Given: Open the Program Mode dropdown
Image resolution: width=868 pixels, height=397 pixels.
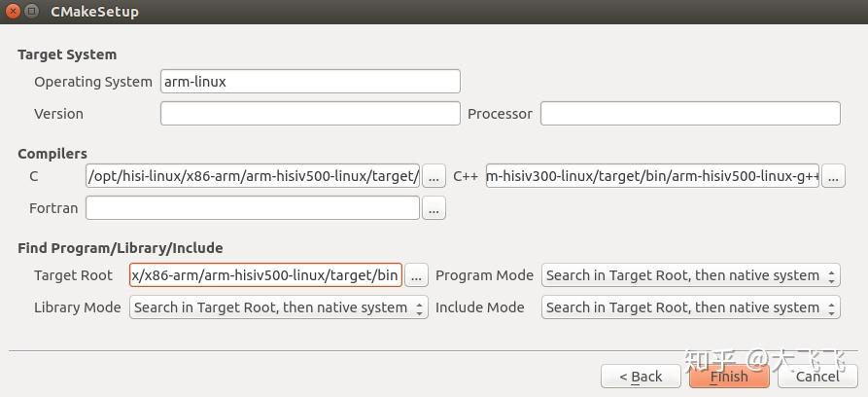Looking at the screenshot, I should point(690,275).
